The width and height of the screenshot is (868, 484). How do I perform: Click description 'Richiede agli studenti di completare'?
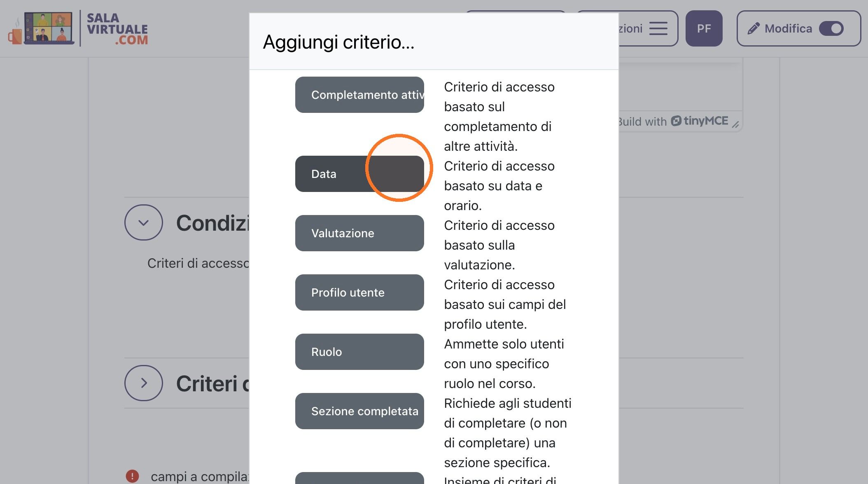point(508,433)
